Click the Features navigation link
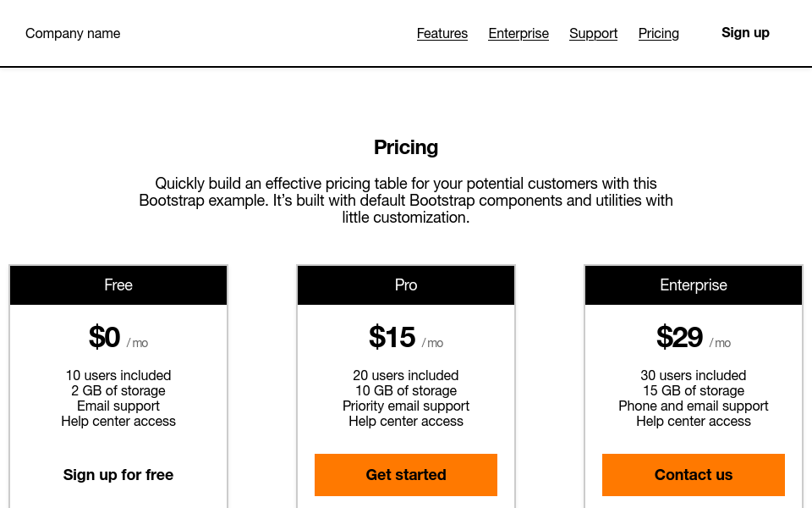 coord(442,33)
